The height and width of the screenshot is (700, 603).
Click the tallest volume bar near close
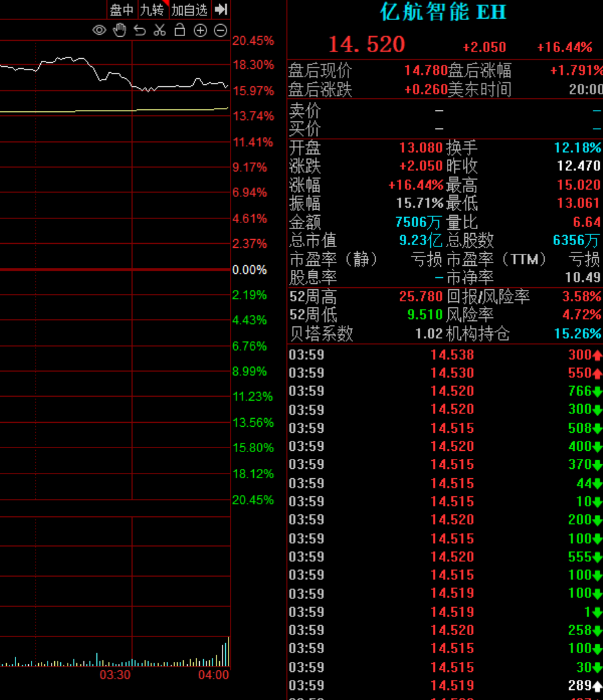point(228,652)
